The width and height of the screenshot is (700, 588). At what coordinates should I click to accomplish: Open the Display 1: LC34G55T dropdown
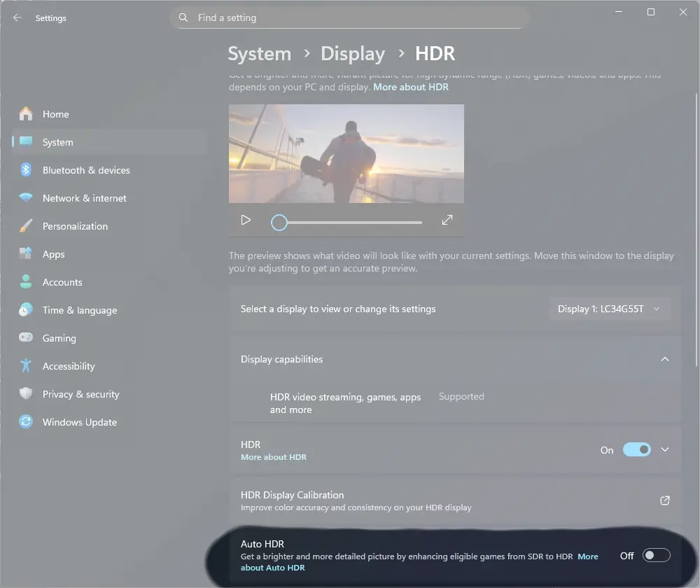click(x=609, y=309)
